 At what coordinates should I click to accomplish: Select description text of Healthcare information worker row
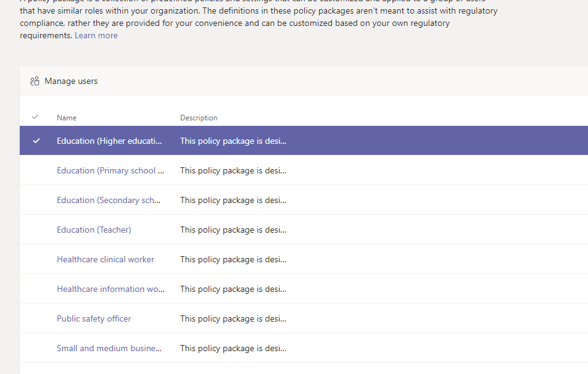[x=233, y=289]
